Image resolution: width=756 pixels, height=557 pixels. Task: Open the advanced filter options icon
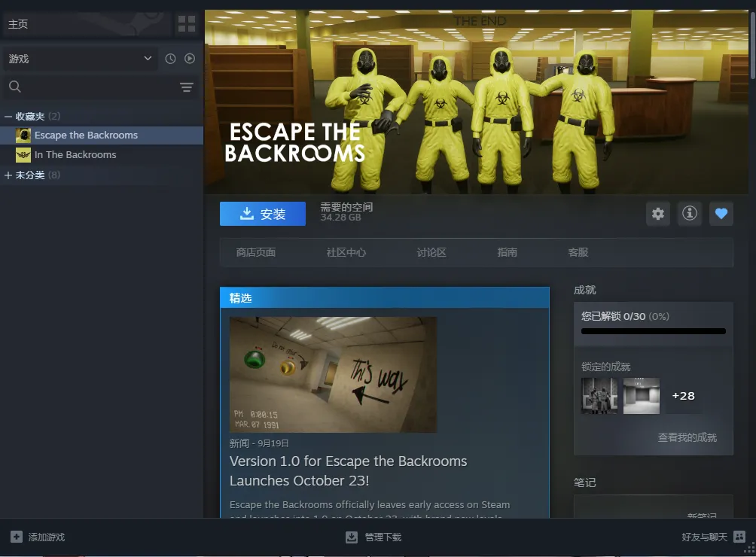pyautogui.click(x=187, y=87)
